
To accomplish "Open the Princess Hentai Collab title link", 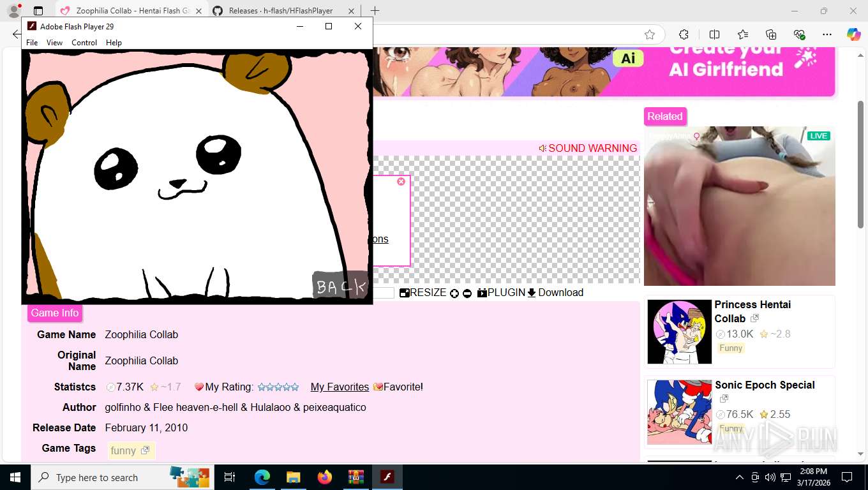I will (x=752, y=311).
